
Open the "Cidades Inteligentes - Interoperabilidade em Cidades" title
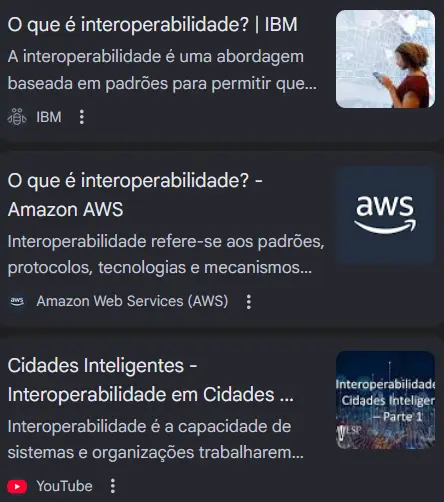151,380
